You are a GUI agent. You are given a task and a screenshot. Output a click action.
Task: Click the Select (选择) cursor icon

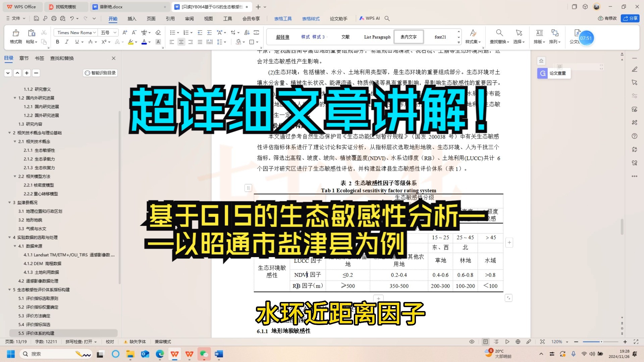point(519,33)
